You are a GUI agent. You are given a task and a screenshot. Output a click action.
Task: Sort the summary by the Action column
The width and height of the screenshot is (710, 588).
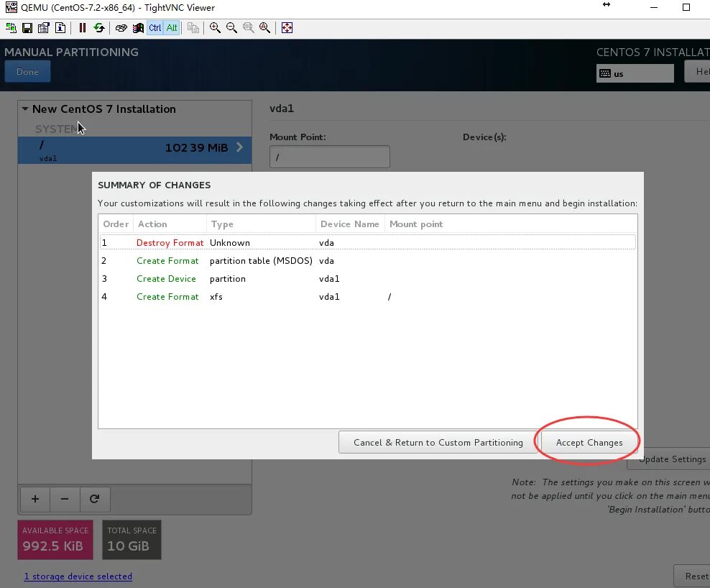(170, 224)
